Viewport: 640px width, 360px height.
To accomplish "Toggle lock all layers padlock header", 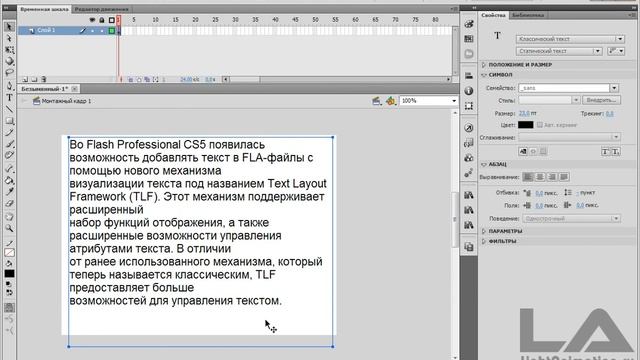I will point(102,20).
